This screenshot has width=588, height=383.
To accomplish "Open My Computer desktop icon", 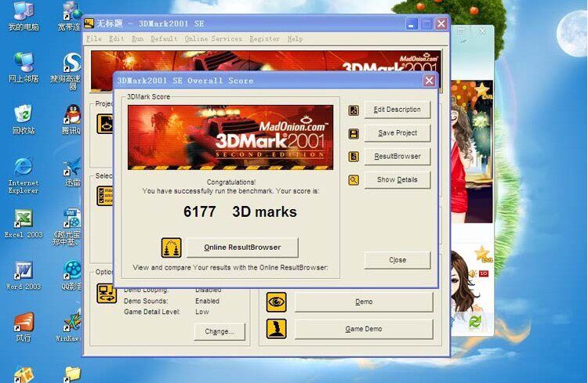I will pos(24,16).
